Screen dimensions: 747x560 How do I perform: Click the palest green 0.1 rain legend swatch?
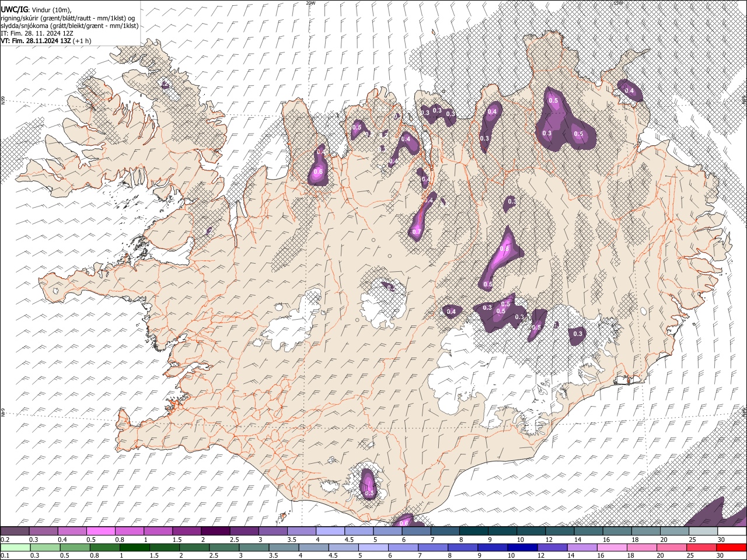click(15, 547)
